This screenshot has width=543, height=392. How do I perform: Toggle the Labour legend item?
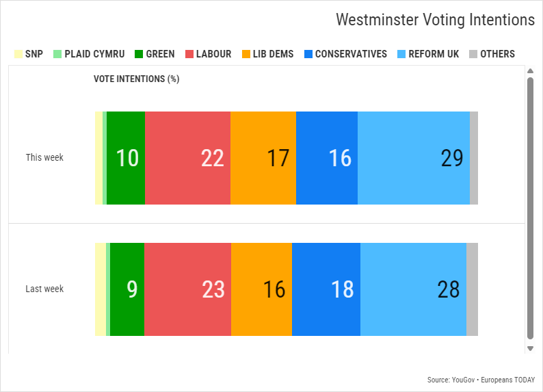click(209, 54)
